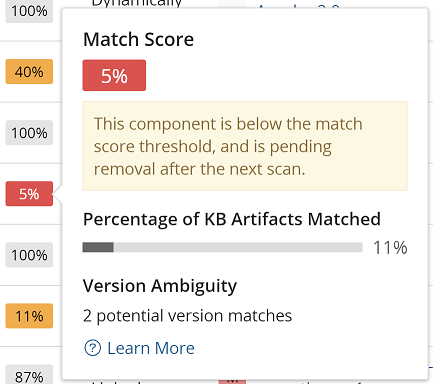
Task: Open the Learn More link
Action: point(151,348)
